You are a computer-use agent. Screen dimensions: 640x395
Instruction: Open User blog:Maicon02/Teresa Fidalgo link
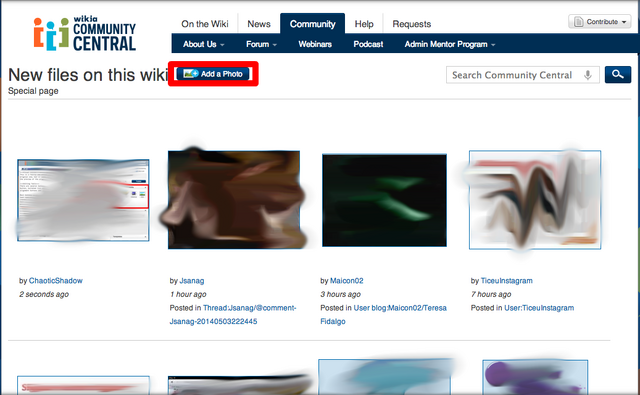tap(384, 315)
